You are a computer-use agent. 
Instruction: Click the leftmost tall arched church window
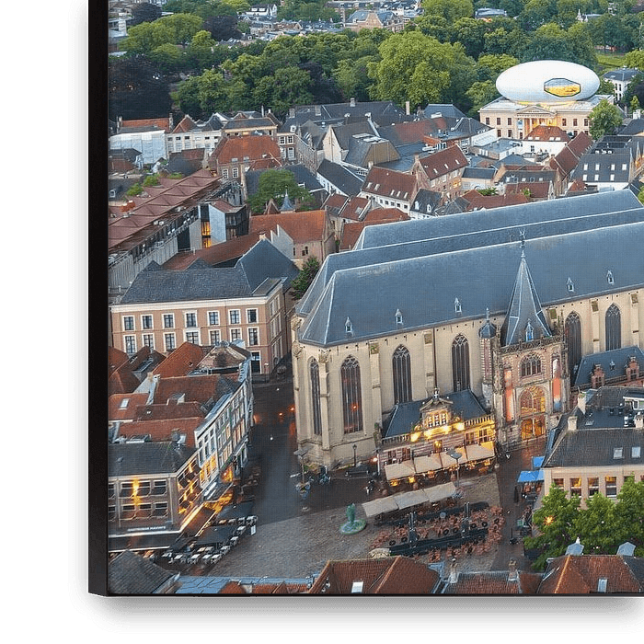click(315, 396)
